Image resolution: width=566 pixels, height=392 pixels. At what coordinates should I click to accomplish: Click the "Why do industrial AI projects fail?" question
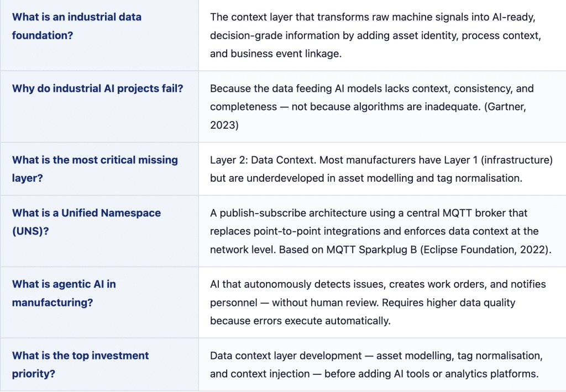(97, 88)
